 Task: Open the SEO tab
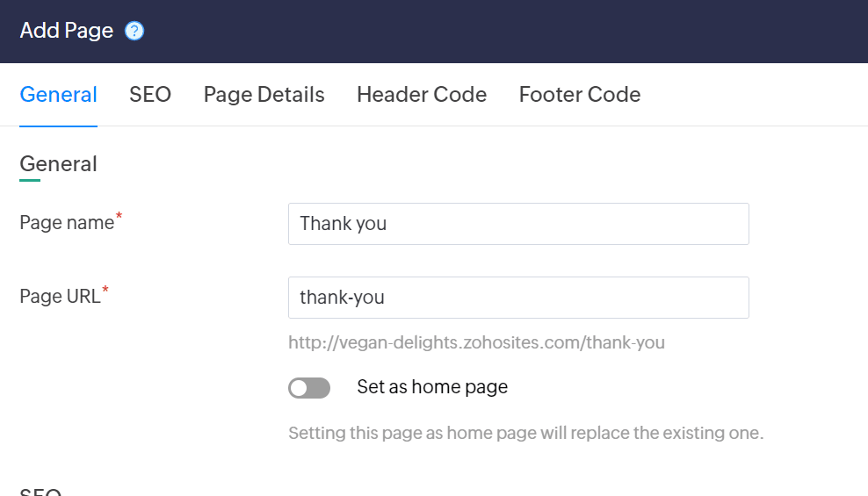tap(150, 95)
